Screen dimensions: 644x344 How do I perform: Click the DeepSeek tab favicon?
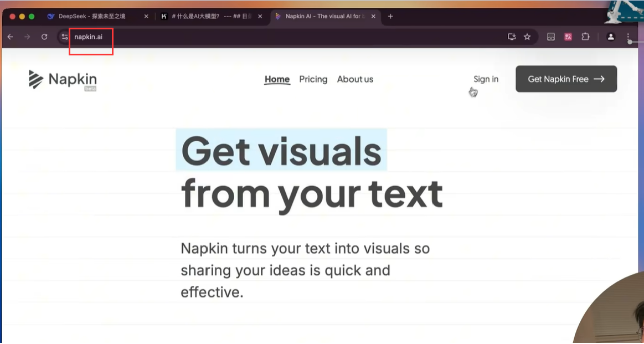click(51, 17)
